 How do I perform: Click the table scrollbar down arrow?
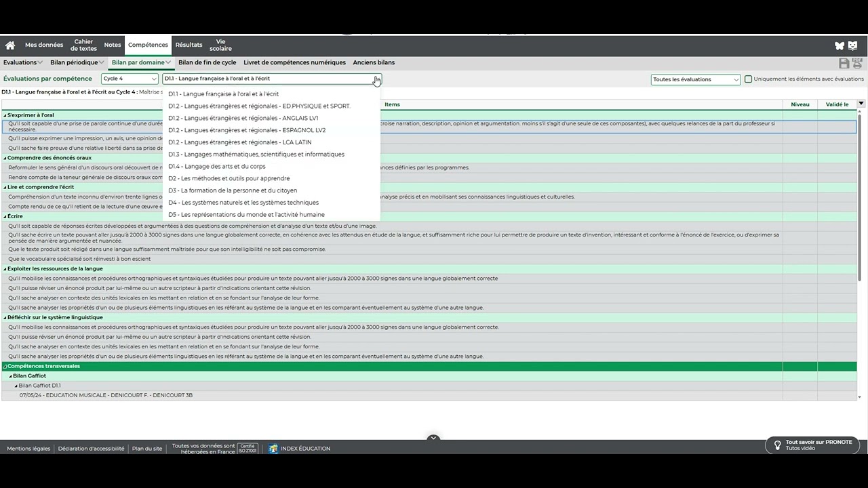[860, 397]
